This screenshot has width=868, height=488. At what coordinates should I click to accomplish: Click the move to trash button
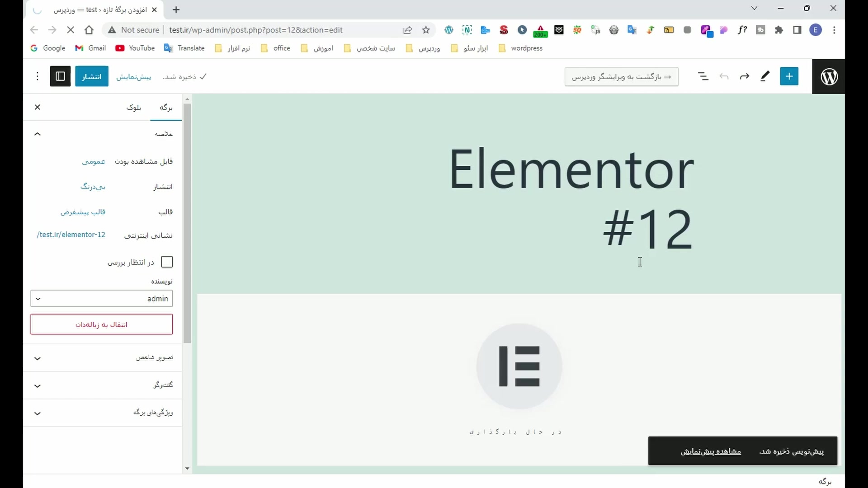click(x=102, y=324)
